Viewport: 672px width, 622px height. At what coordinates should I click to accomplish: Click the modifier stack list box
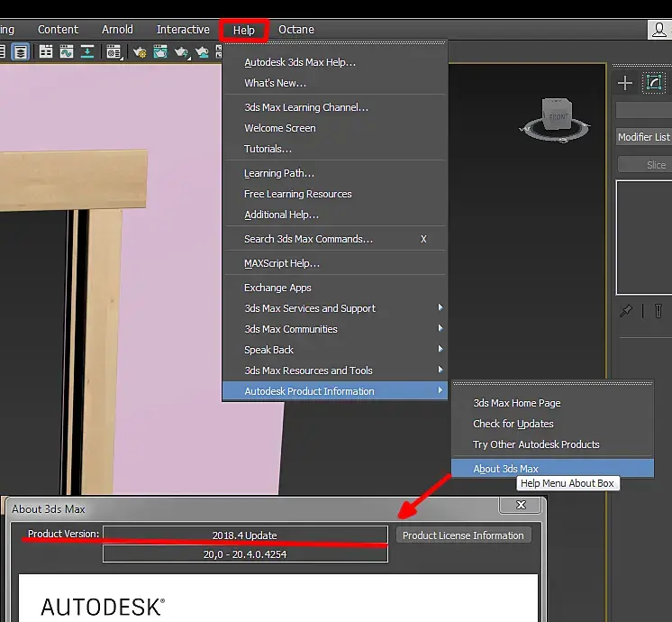(x=644, y=238)
